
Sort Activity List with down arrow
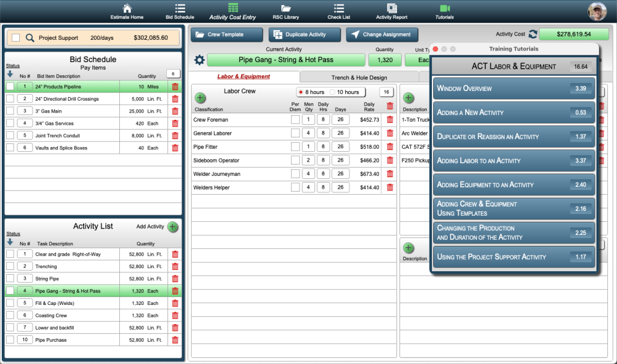coord(10,242)
